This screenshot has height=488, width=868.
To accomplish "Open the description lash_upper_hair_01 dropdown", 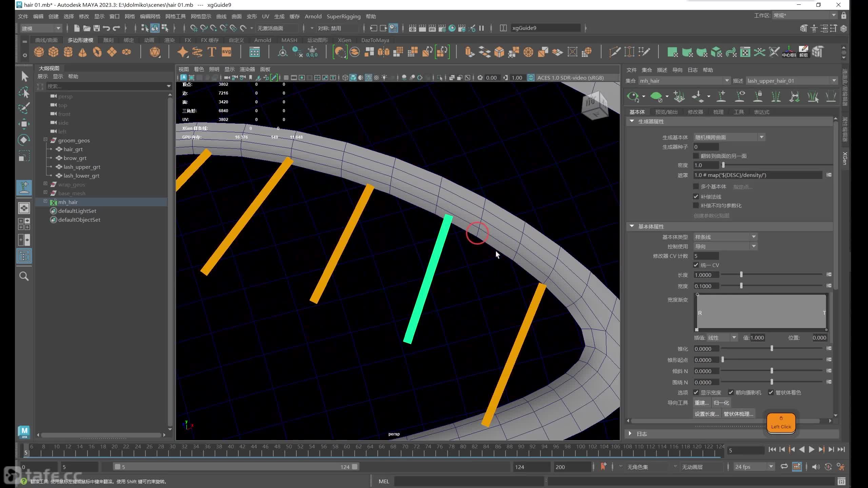I will 791,81.
